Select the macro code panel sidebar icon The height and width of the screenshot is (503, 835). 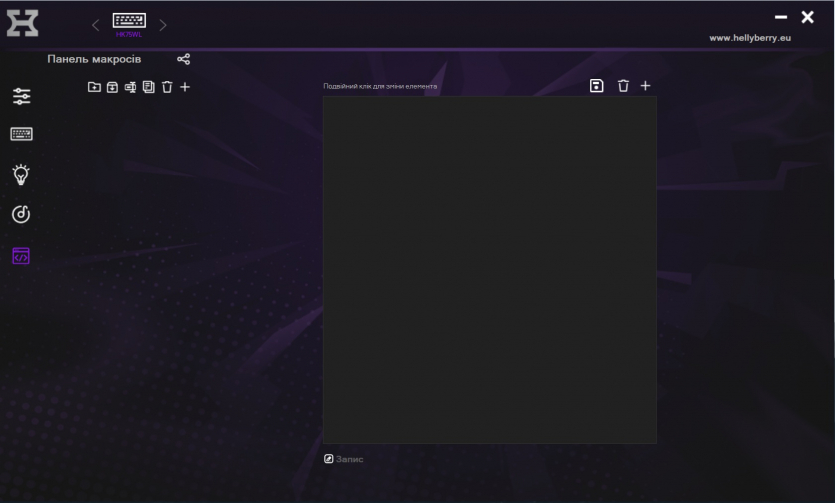[21, 256]
